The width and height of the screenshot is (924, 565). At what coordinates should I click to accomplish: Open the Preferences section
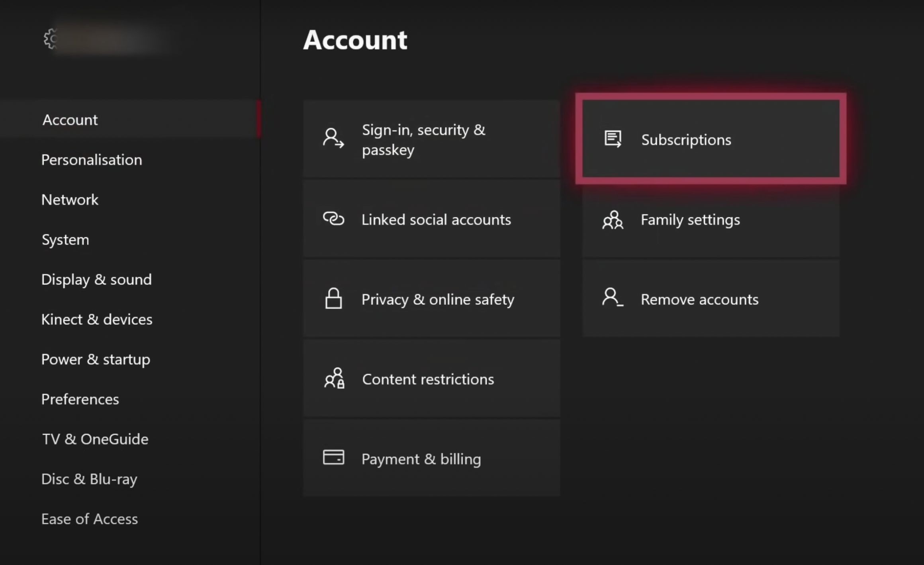click(x=80, y=399)
